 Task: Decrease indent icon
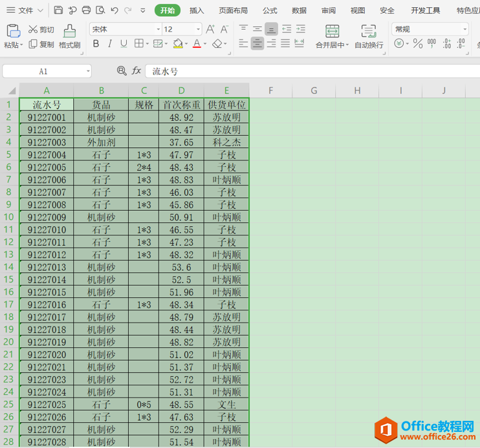pyautogui.click(x=287, y=29)
